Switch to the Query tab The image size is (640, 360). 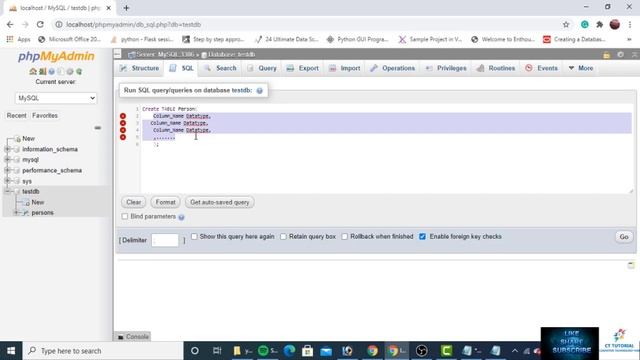coord(262,68)
